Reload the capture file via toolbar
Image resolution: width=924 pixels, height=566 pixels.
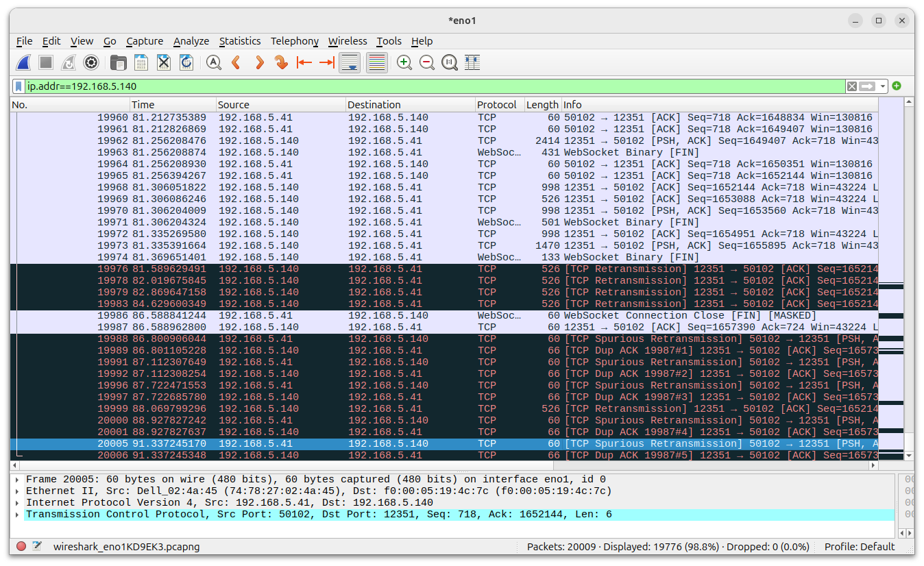point(186,63)
